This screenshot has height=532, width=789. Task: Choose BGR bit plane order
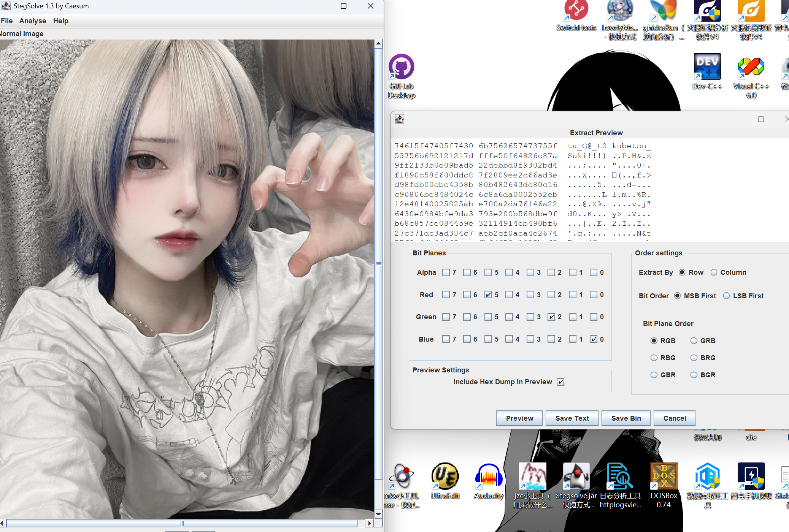694,375
